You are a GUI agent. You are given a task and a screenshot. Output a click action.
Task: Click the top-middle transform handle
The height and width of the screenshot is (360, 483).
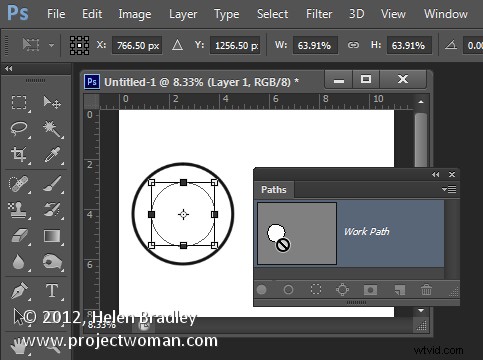[183, 182]
